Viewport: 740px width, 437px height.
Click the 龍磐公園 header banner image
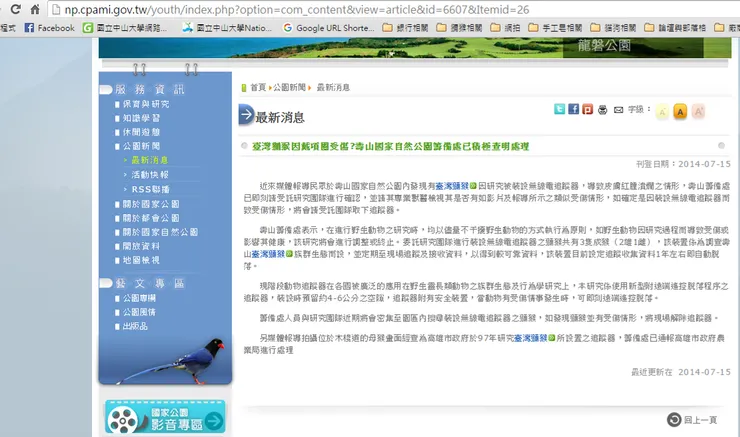(415, 48)
